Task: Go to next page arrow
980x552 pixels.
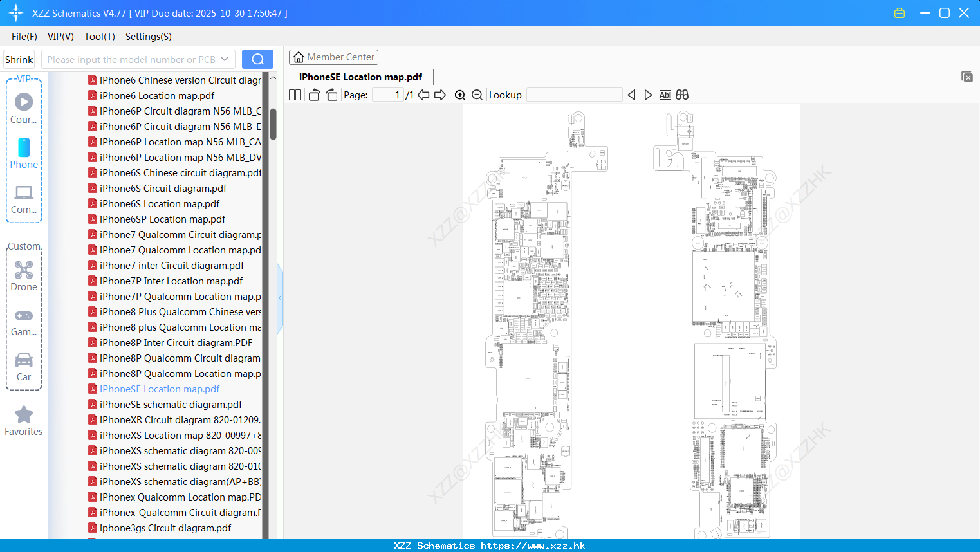Action: coord(440,95)
